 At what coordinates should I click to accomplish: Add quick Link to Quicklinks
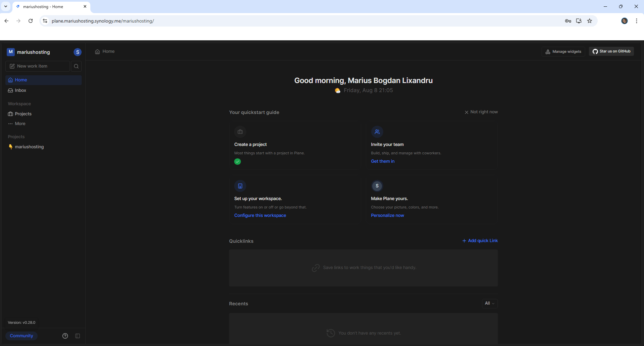click(x=480, y=241)
